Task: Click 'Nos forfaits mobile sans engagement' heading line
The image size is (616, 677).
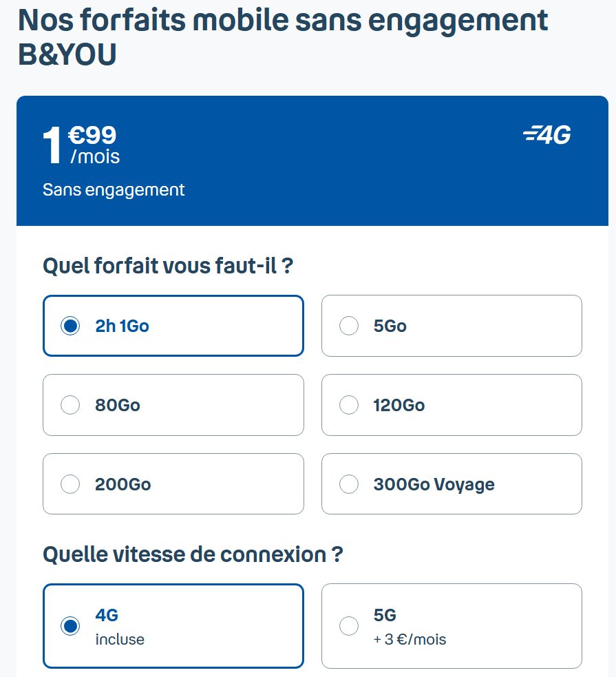Action: pos(283,21)
